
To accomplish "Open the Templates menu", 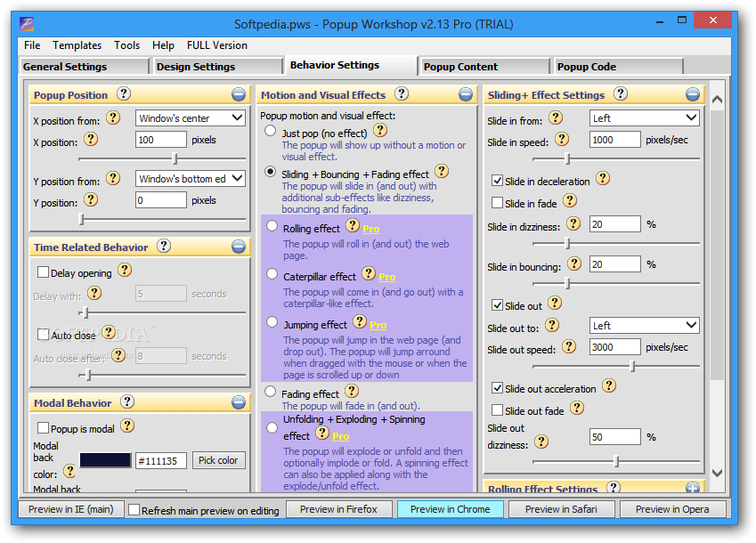I will point(77,45).
